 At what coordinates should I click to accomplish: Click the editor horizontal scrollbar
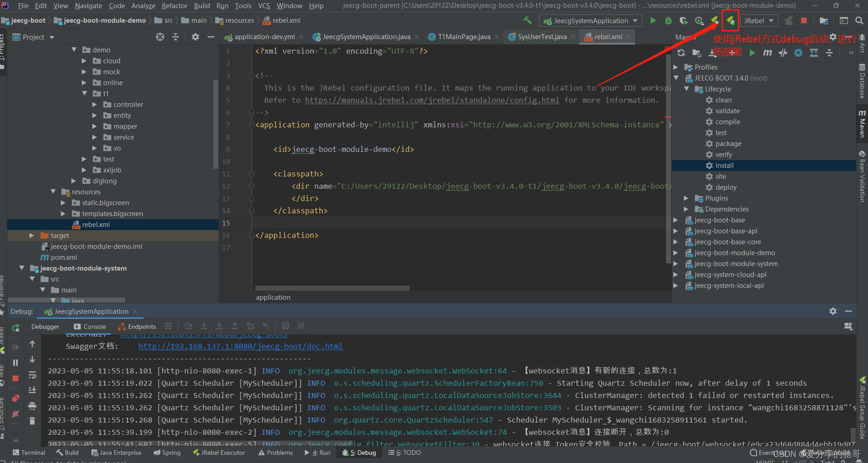point(332,288)
